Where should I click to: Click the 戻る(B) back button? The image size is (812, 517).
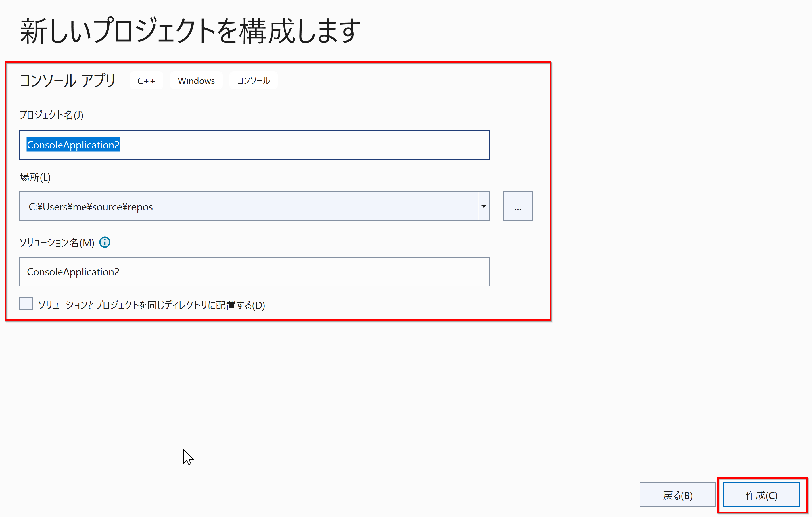tap(677, 495)
